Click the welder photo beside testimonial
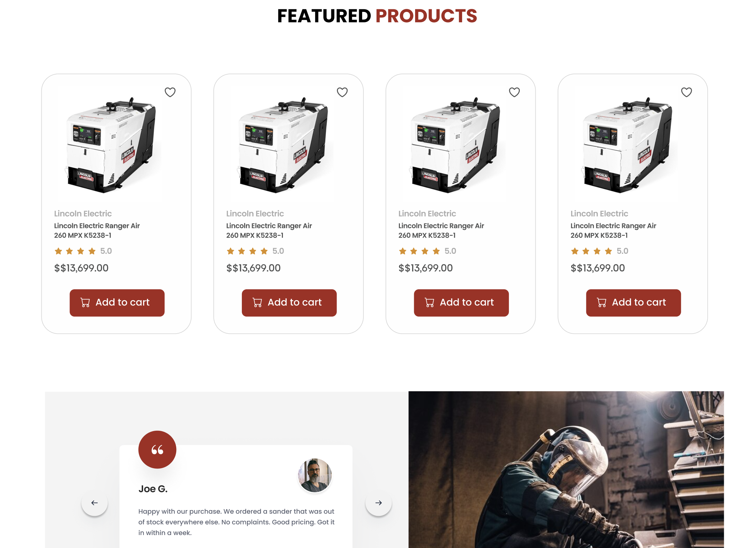Viewport: 756px width, 548px height. tap(566, 470)
